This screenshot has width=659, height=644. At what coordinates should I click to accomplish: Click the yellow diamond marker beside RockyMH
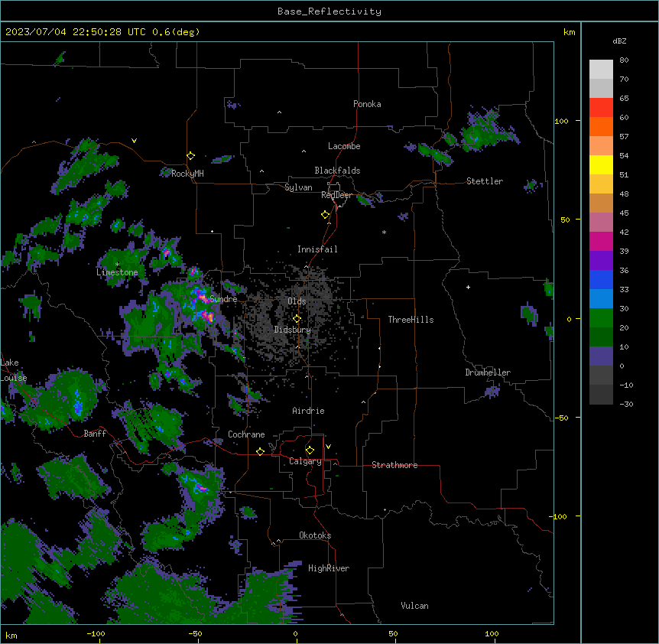[x=190, y=156]
